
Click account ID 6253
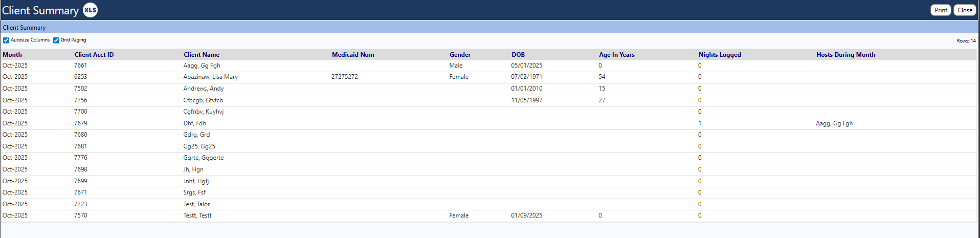tap(80, 77)
